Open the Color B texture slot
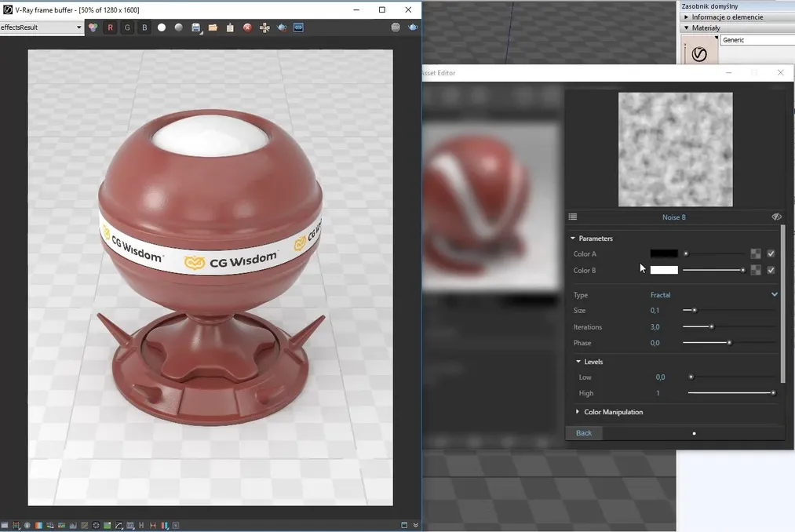 point(755,270)
